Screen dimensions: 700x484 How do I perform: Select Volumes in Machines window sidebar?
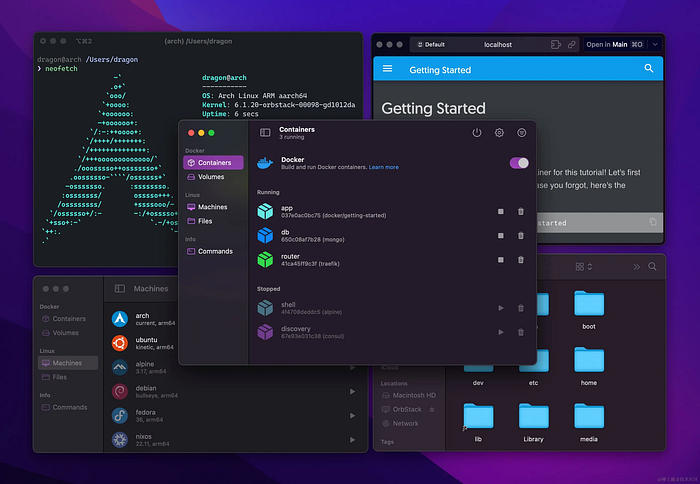pos(68,333)
